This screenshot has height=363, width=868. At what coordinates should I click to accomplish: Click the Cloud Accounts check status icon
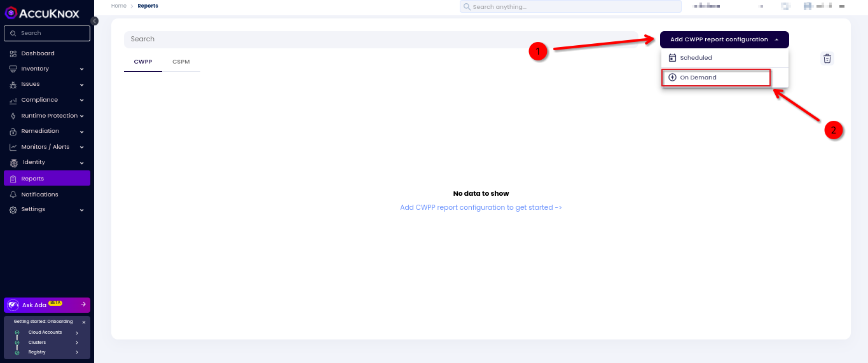pos(17,332)
